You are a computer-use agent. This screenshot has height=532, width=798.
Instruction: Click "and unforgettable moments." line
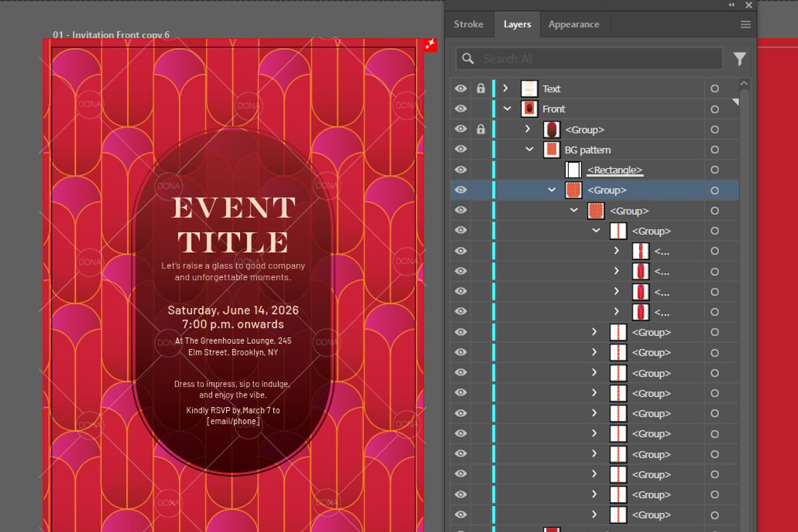pos(233,277)
